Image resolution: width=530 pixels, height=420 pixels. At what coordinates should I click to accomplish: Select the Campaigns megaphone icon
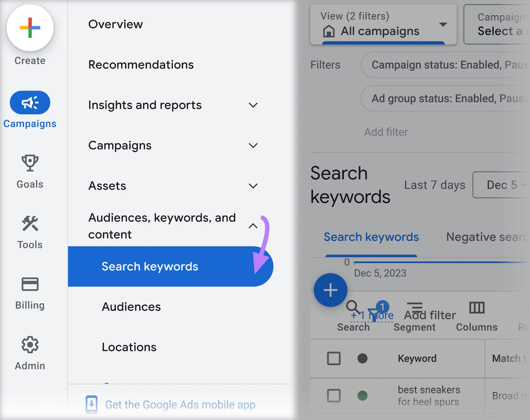29,103
